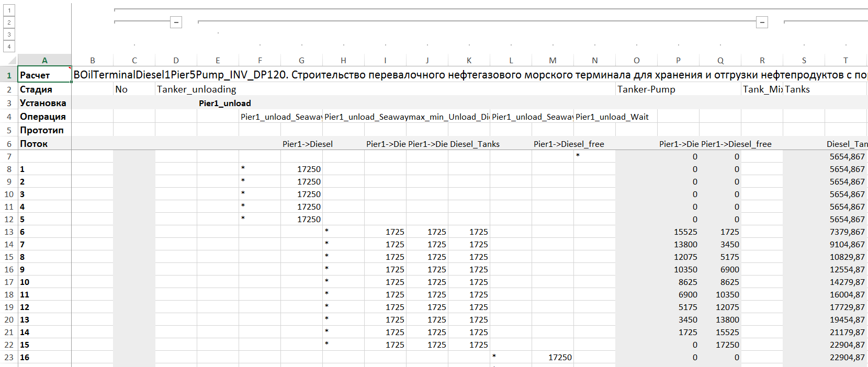Collapse the column group above column D
Image resolution: width=868 pixels, height=367 pixels.
click(176, 22)
